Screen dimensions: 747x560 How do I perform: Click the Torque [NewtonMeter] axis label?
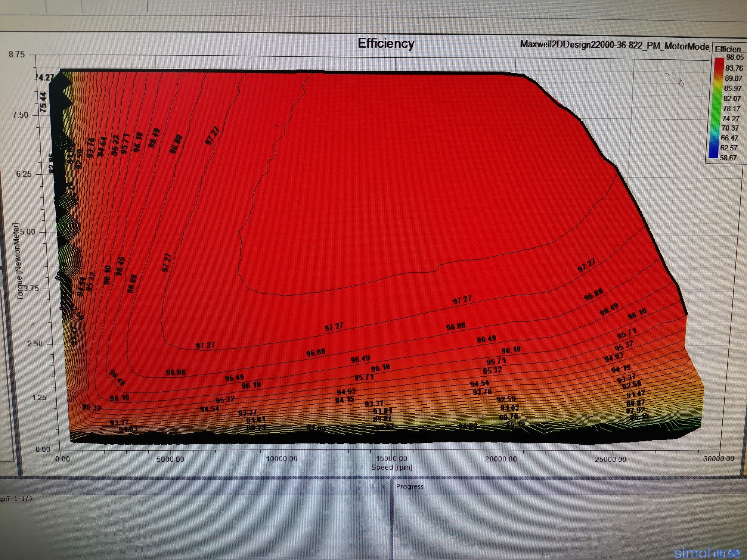click(19, 261)
